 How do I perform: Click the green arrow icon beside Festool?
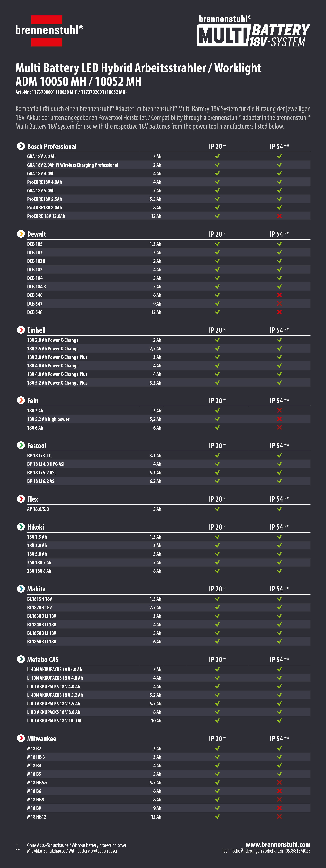click(21, 445)
